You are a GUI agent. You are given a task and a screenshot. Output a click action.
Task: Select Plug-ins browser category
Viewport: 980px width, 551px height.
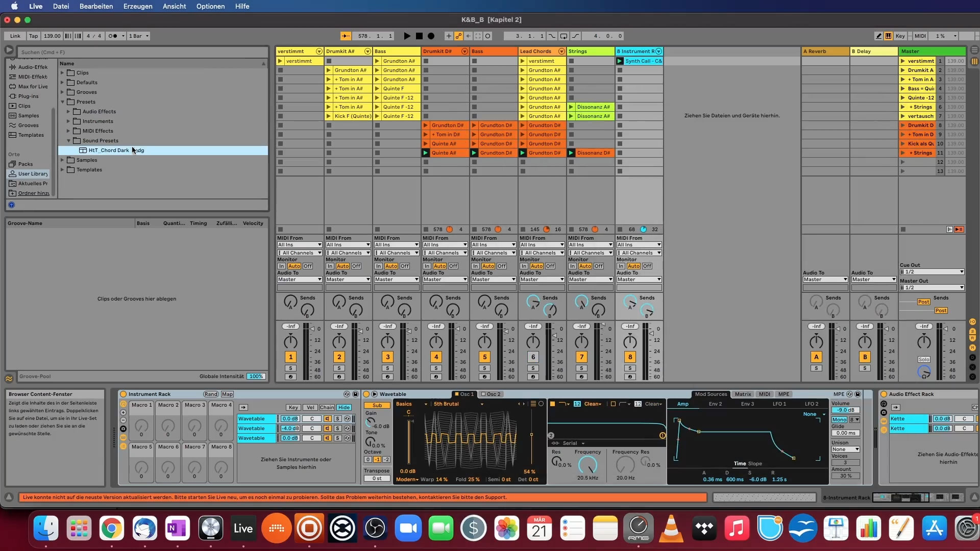pyautogui.click(x=24, y=96)
